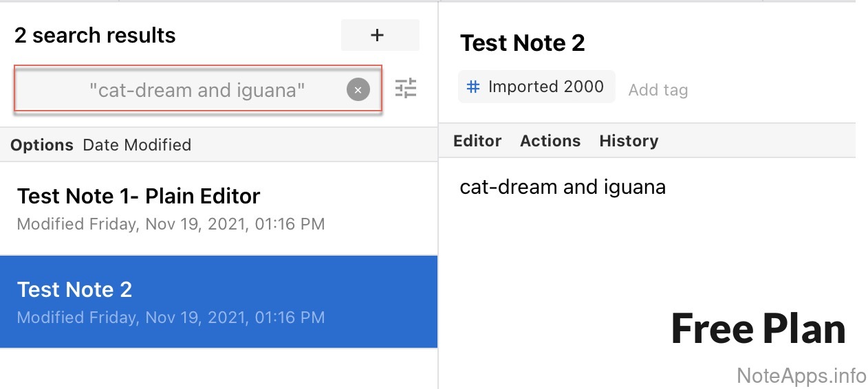Screen dimensions: 868x389
Task: Click the "2 search results" heading
Action: [95, 36]
